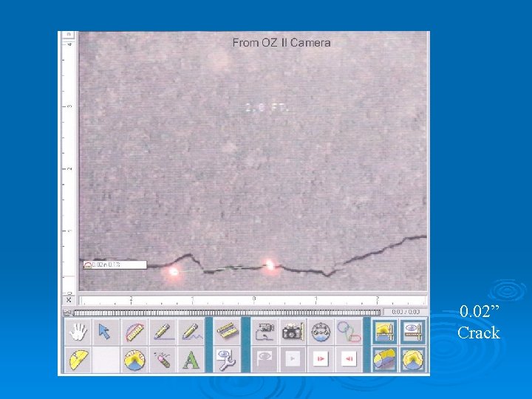The image size is (532, 399).
Task: Open yellow surface with ruler view
Action: pyautogui.click(x=385, y=332)
